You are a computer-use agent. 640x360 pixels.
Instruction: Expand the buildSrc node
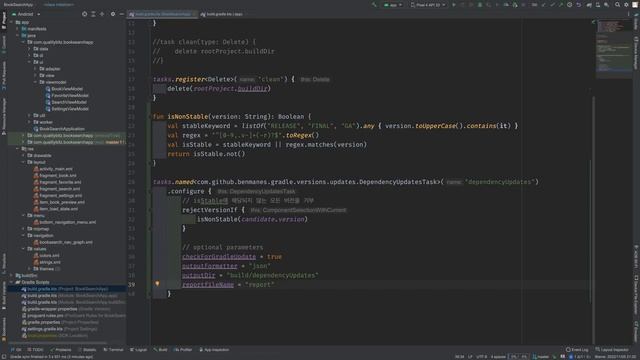point(11,276)
